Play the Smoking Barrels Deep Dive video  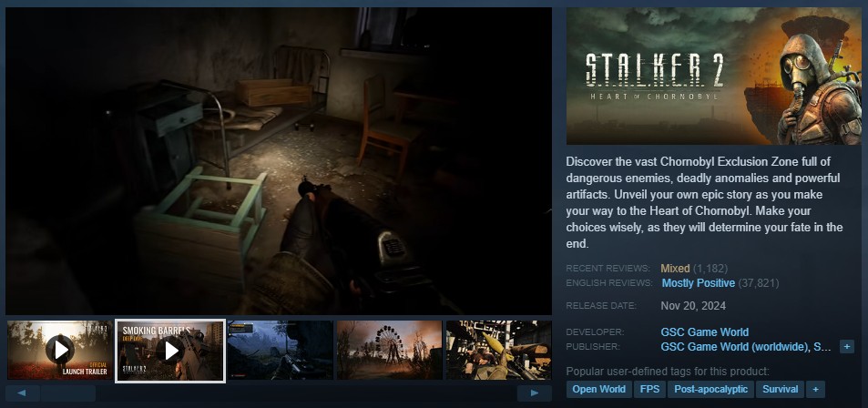tap(170, 351)
